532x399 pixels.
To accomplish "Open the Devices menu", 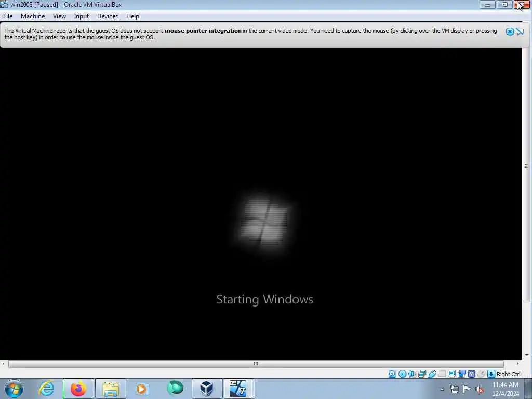I will (x=108, y=16).
